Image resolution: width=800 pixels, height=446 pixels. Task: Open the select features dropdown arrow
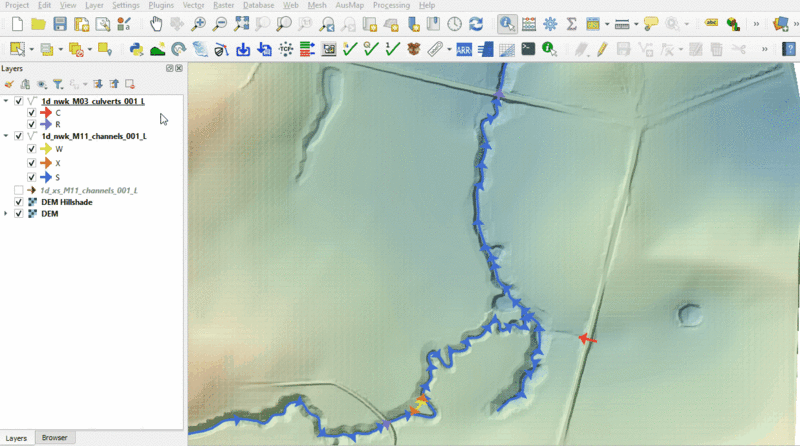click(32, 48)
